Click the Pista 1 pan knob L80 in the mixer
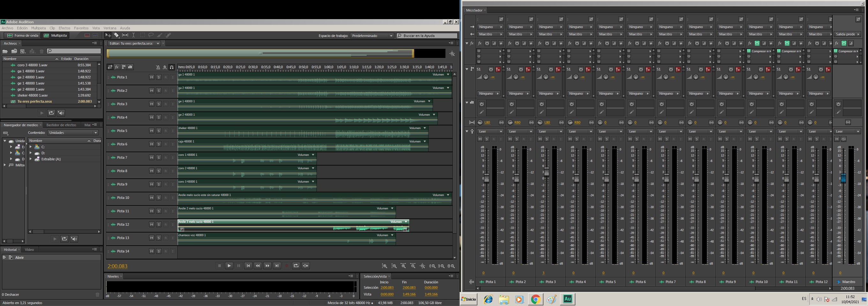Screen dimensions: 868x306 pyautogui.click(x=480, y=122)
